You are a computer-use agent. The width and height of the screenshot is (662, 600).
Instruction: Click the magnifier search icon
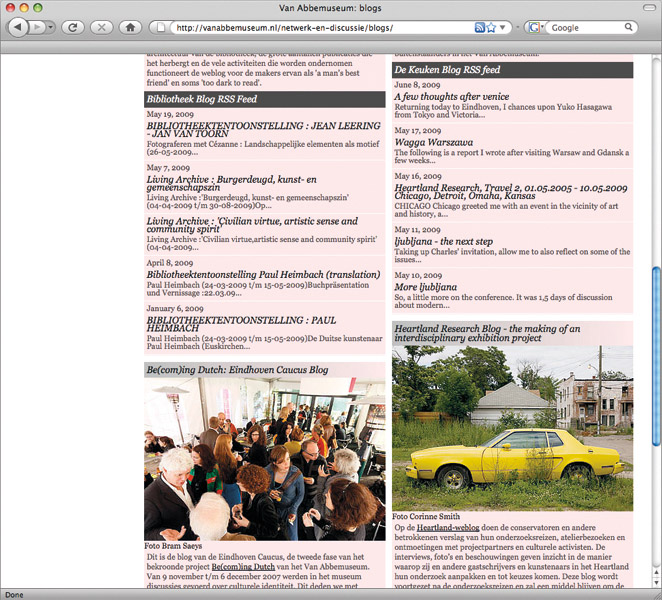point(628,27)
